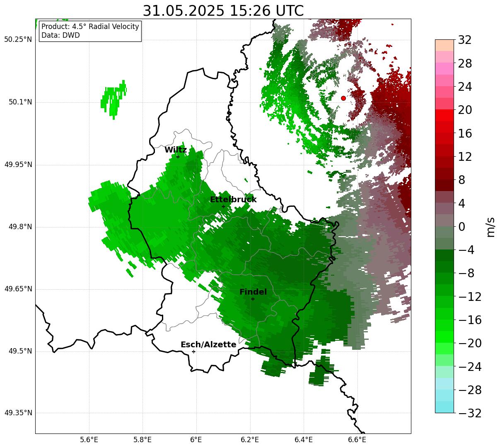Click the 49.35°N latitude label

[18, 413]
